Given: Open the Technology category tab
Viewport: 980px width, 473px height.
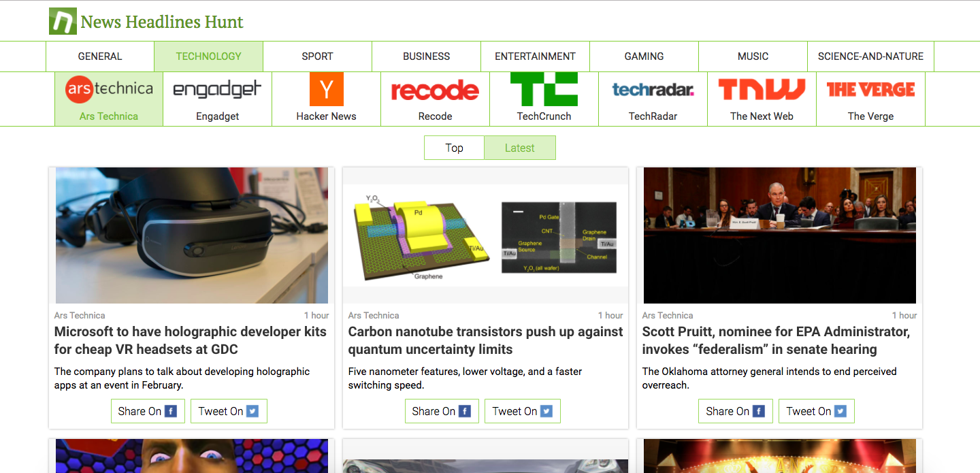Looking at the screenshot, I should click(x=209, y=56).
